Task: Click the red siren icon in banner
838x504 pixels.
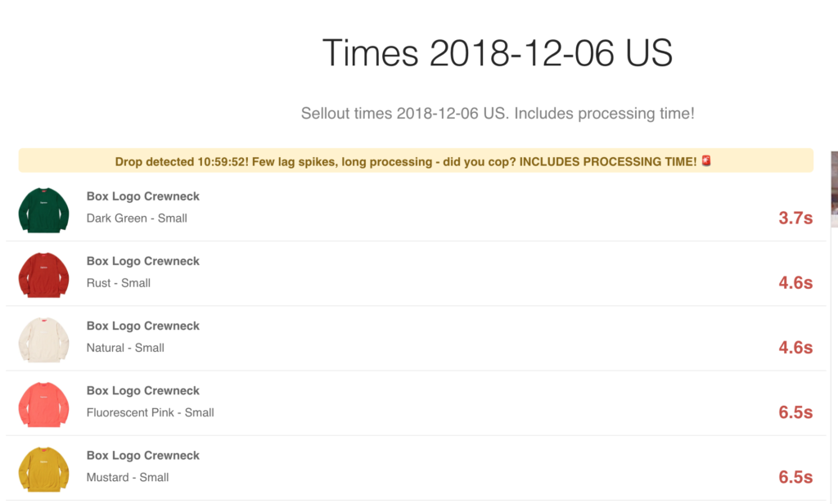Action: click(x=706, y=161)
